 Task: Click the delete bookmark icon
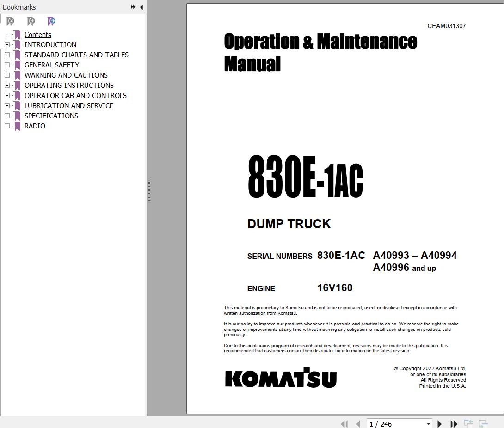[x=10, y=21]
